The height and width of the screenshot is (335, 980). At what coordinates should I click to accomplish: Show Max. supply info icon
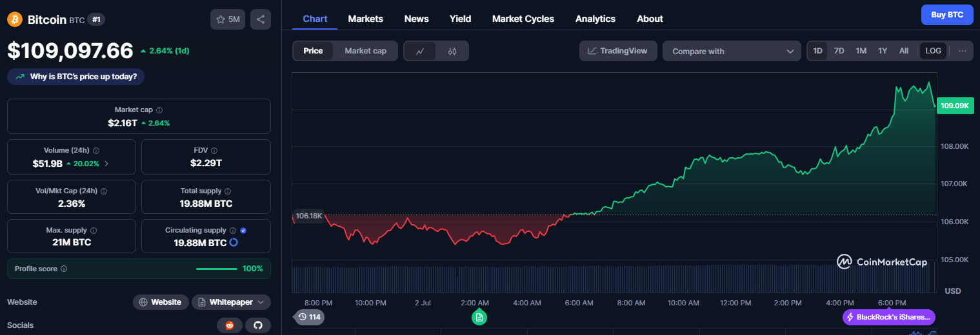point(93,231)
